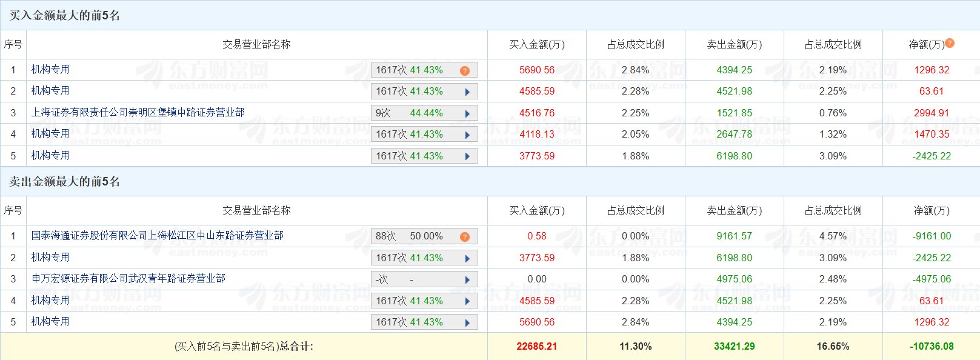Screen dimensions: 980x360
Task: Expand the arrow for sell-table row 4 机构专用
Action: click(x=467, y=301)
